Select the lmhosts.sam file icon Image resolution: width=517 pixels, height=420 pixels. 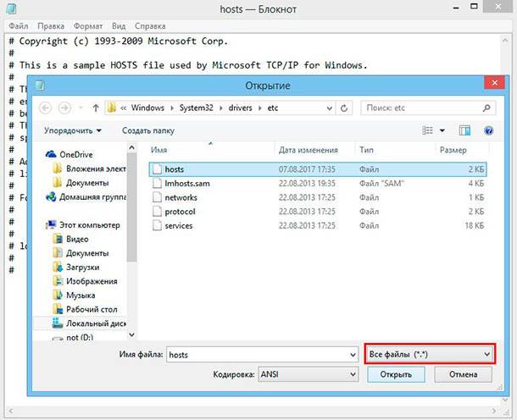coord(157,183)
